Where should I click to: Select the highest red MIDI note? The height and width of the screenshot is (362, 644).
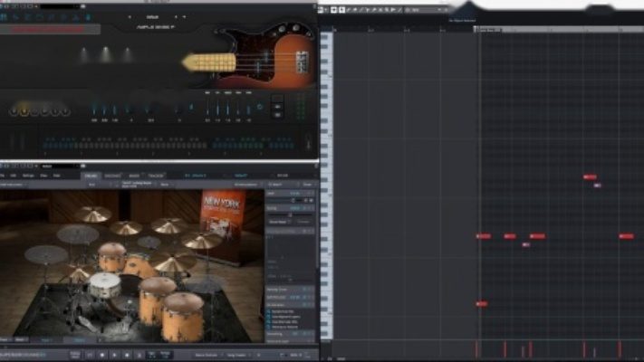[590, 177]
